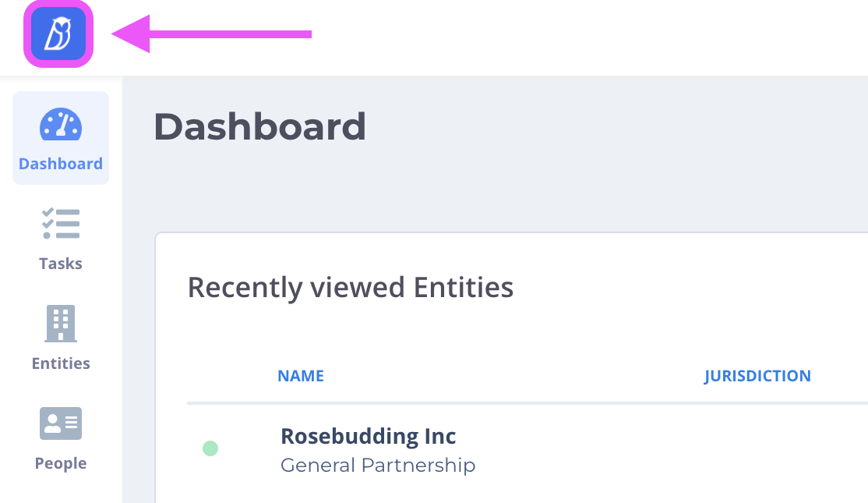The width and height of the screenshot is (868, 503).
Task: Sort by the NAME column header
Action: (x=301, y=376)
